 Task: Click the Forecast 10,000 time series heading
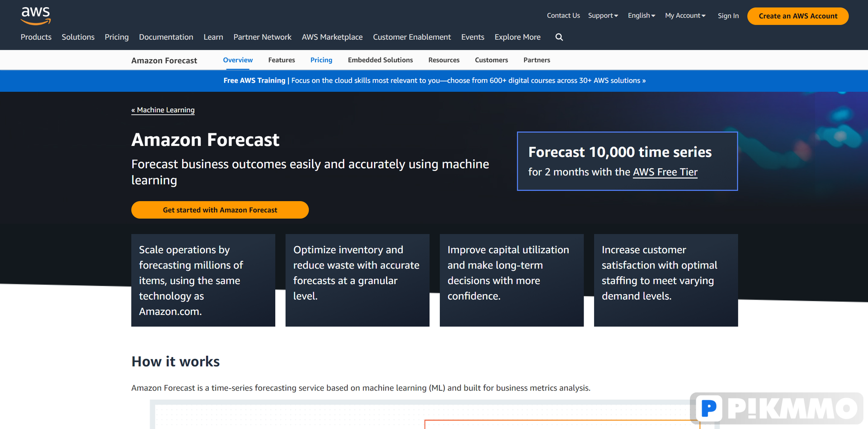620,152
